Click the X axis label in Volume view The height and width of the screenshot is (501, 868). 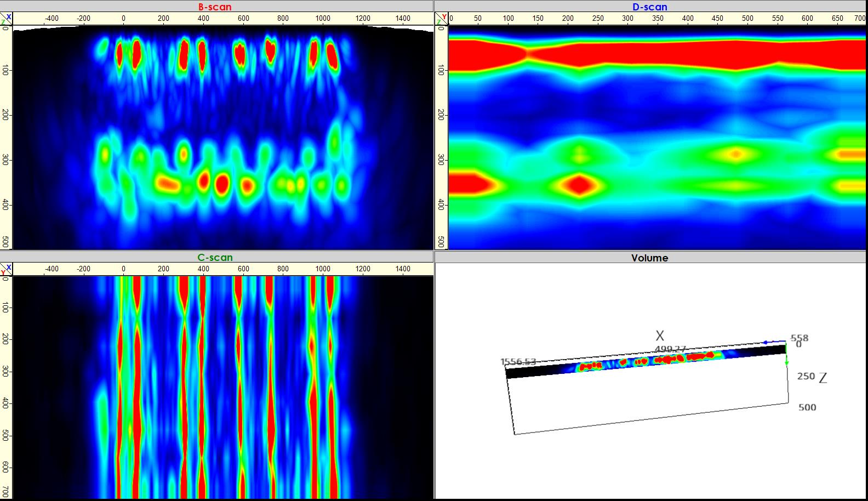pos(660,335)
